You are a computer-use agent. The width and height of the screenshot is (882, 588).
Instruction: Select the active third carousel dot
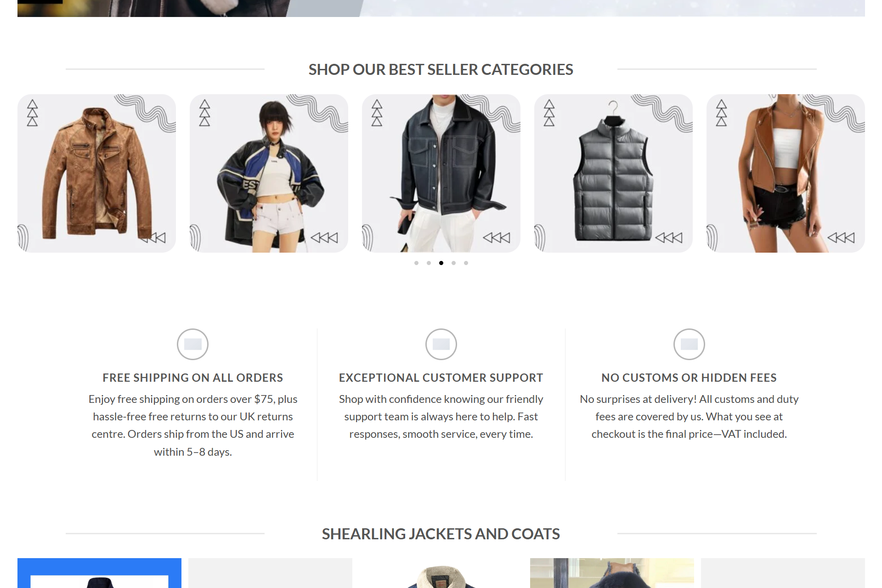point(441,263)
